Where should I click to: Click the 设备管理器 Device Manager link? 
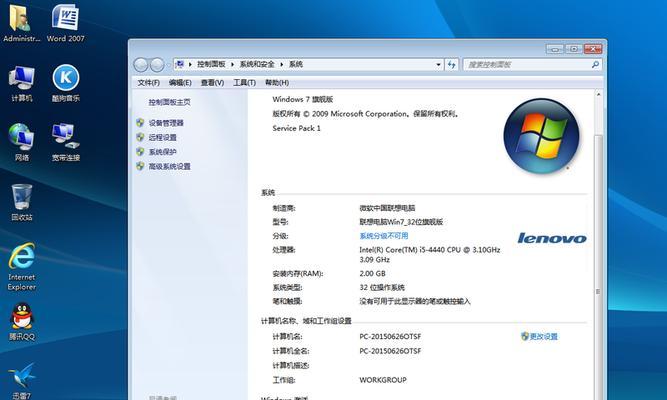click(166, 123)
